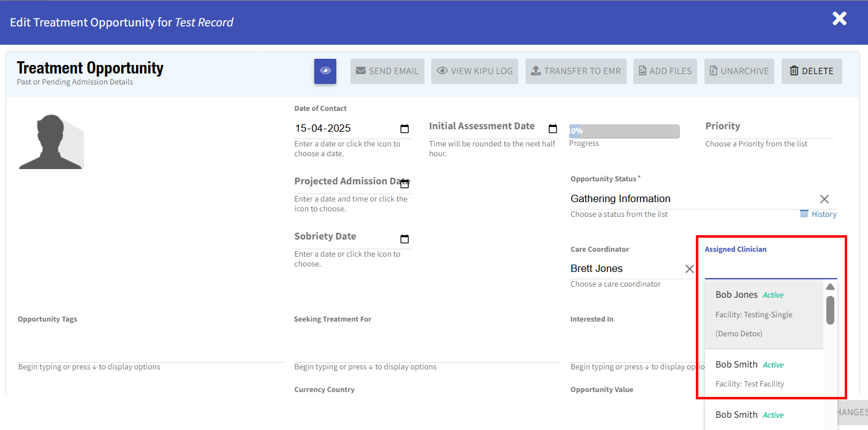Click the Send Email button
This screenshot has width=868, height=430.
[x=387, y=71]
